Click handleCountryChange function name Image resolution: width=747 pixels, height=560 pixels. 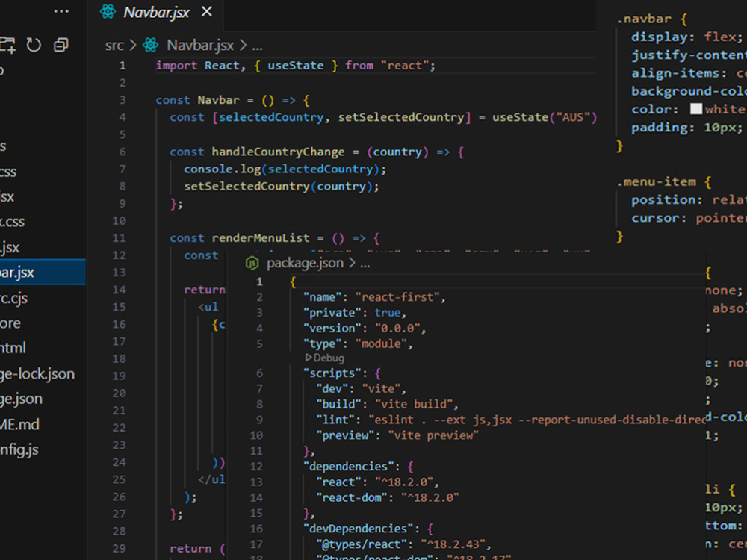pyautogui.click(x=278, y=152)
